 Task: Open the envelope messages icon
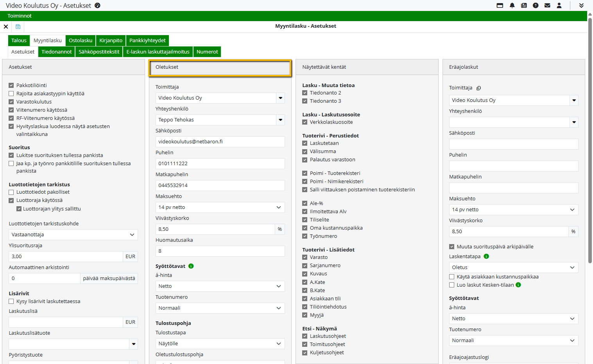(x=547, y=5)
